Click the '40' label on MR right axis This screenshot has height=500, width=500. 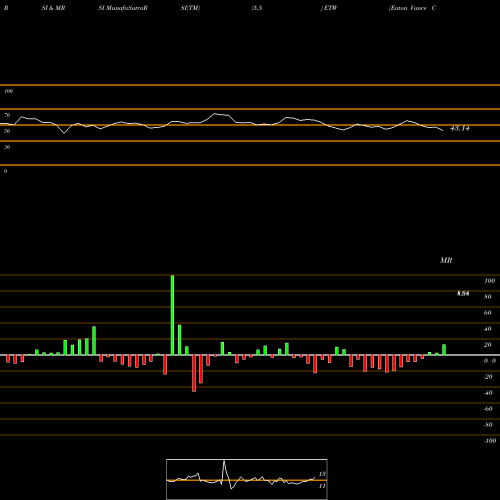pos(488,329)
